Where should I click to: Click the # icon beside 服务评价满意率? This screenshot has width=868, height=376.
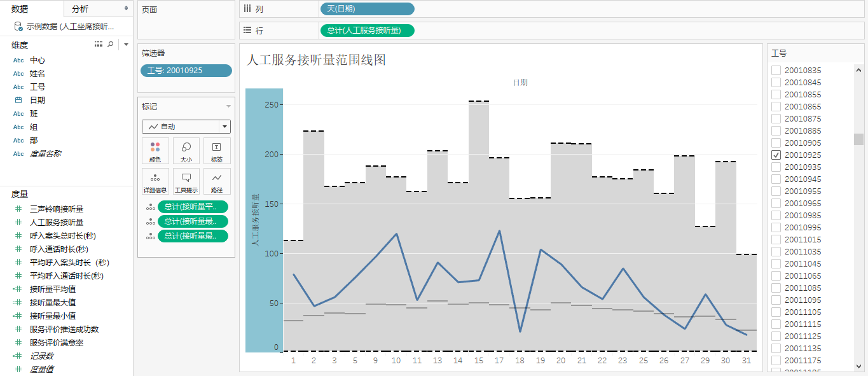tap(18, 343)
